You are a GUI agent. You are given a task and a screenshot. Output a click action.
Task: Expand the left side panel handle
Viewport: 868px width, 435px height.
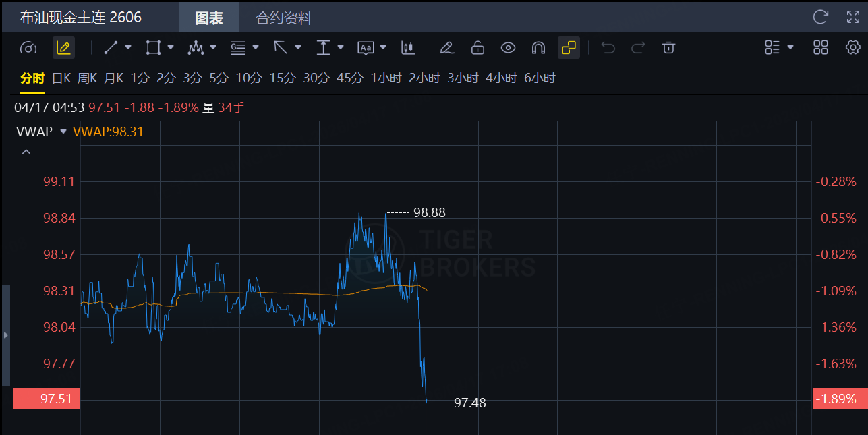pyautogui.click(x=6, y=335)
